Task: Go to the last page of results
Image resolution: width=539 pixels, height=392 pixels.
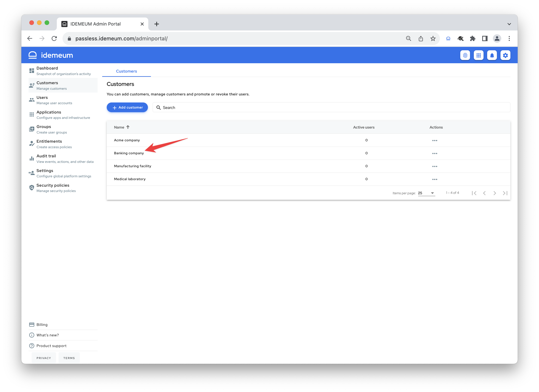Action: (x=505, y=193)
